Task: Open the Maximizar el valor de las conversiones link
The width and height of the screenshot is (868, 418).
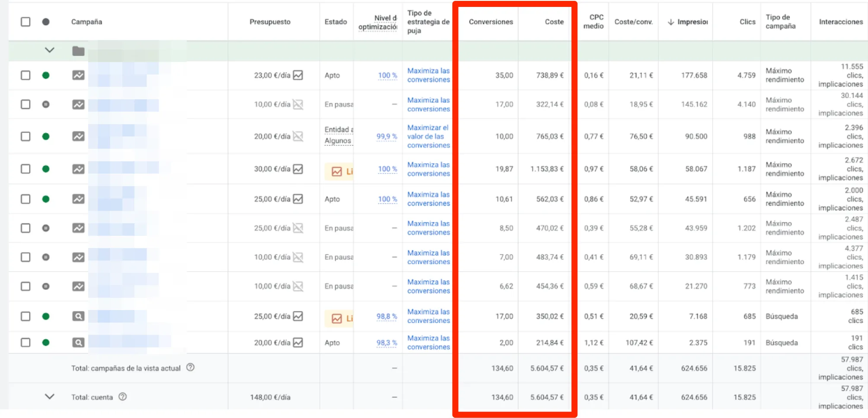Action: point(428,136)
